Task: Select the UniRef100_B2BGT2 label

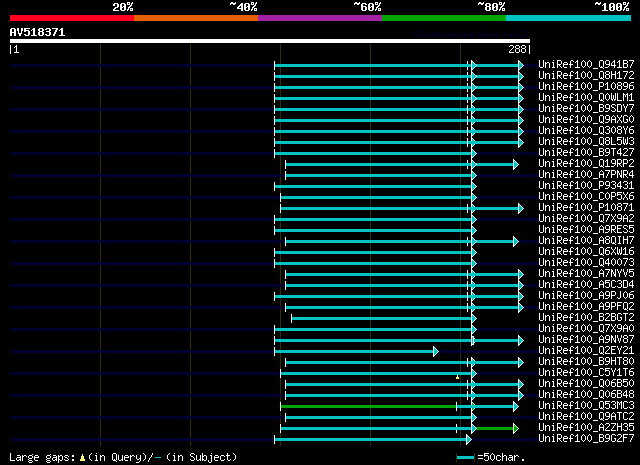Action: tap(586, 318)
